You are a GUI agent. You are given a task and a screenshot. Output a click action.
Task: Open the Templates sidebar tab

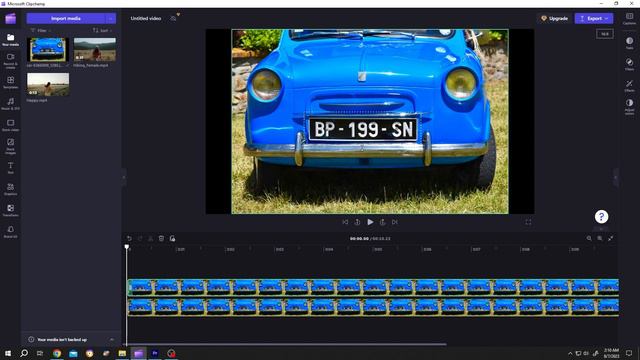pyautogui.click(x=11, y=82)
